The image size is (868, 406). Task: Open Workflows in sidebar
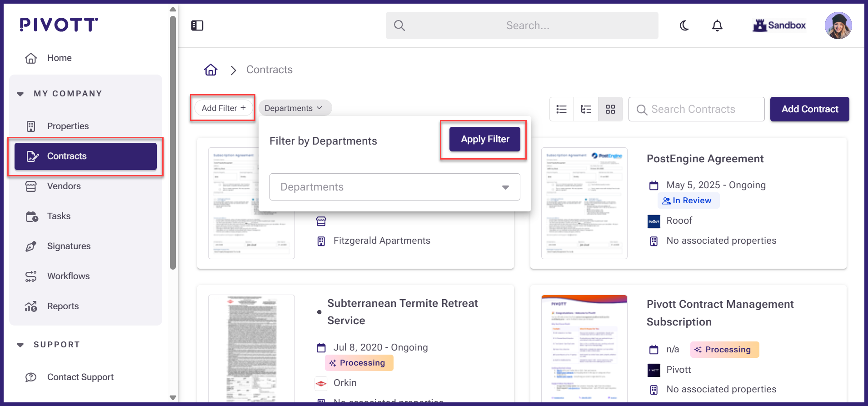point(85,276)
